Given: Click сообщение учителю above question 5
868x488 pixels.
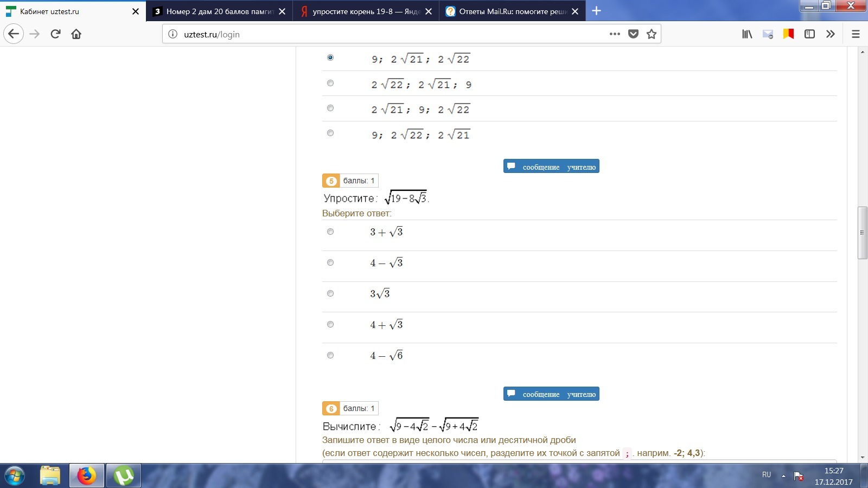Looking at the screenshot, I should pos(551,166).
